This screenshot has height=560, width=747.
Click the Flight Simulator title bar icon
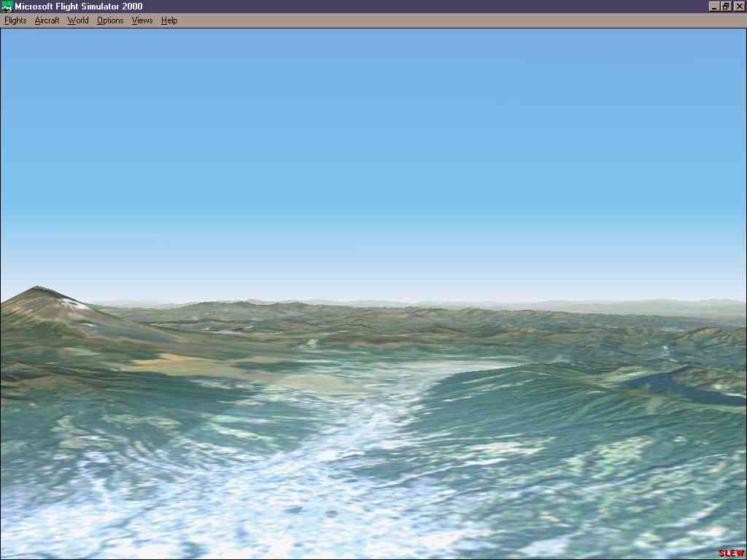7,6
